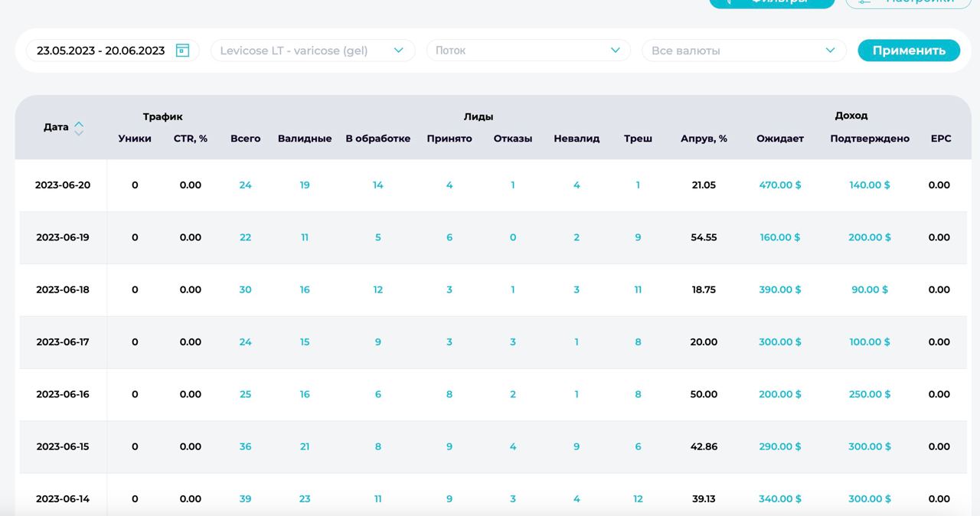Open pending income 200.00 $ for 2023-06-16
Viewport: 980px width, 516px height.
pos(780,394)
